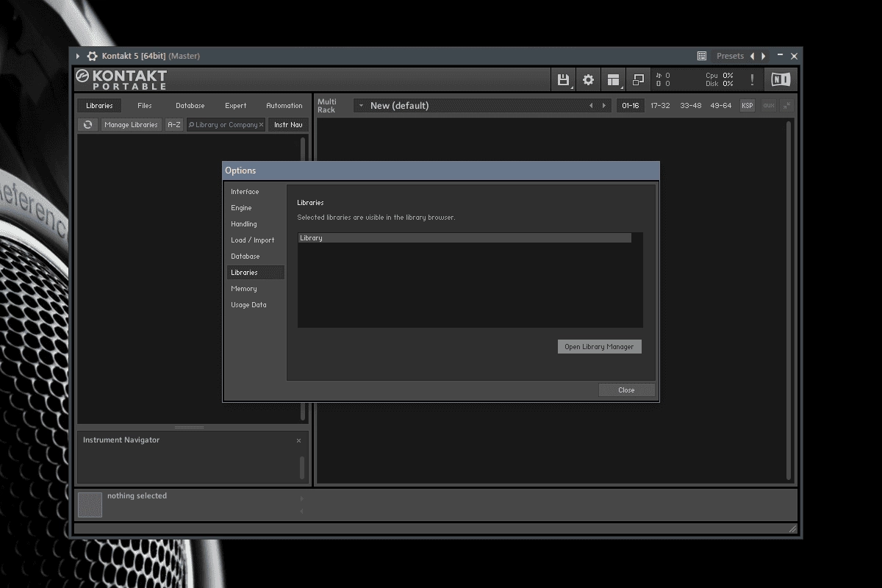Click the NI logo button
Image resolution: width=882 pixels, height=588 pixels.
click(x=781, y=79)
